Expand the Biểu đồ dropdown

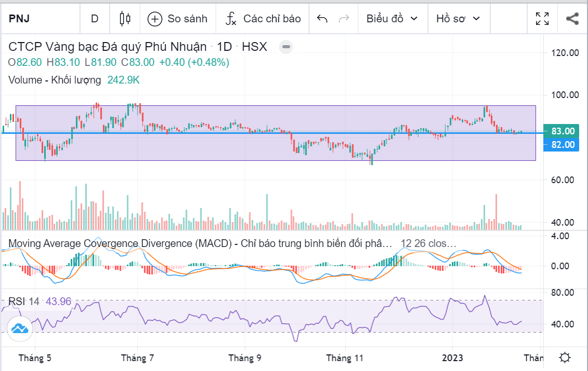[x=392, y=19]
